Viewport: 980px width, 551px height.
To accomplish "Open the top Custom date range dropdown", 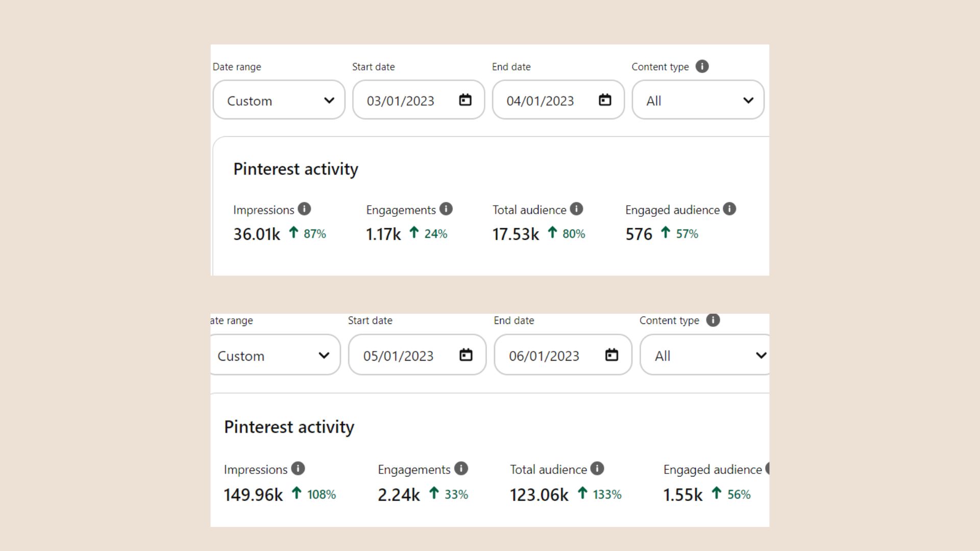I will point(279,101).
